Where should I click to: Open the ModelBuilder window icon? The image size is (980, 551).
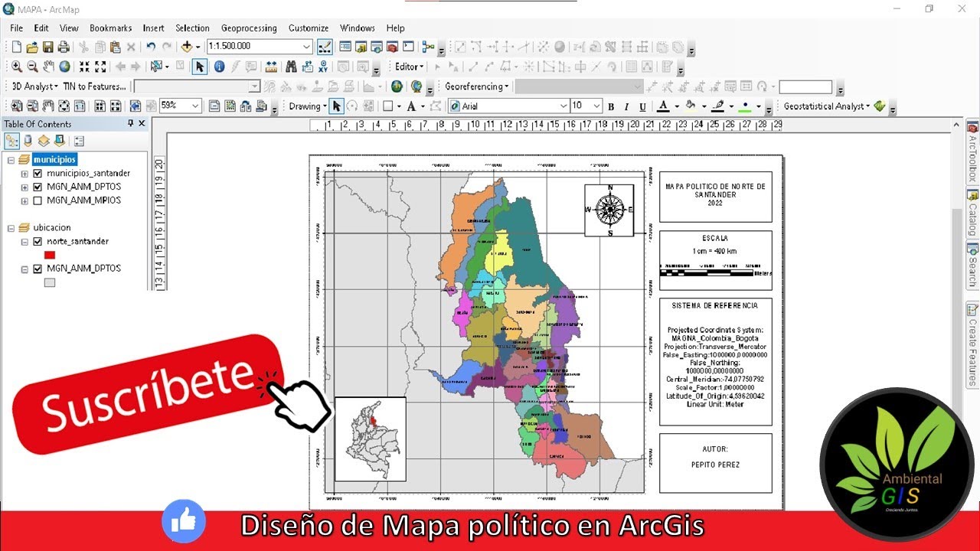(428, 47)
